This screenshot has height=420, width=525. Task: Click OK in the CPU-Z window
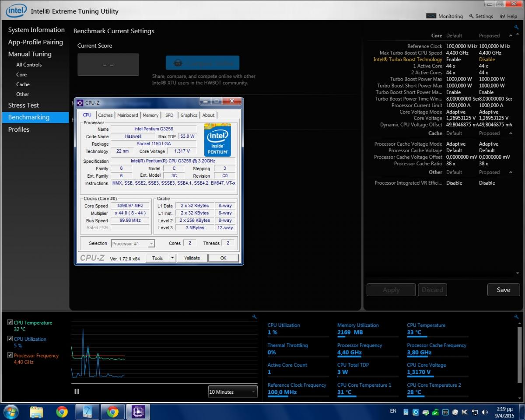[223, 258]
